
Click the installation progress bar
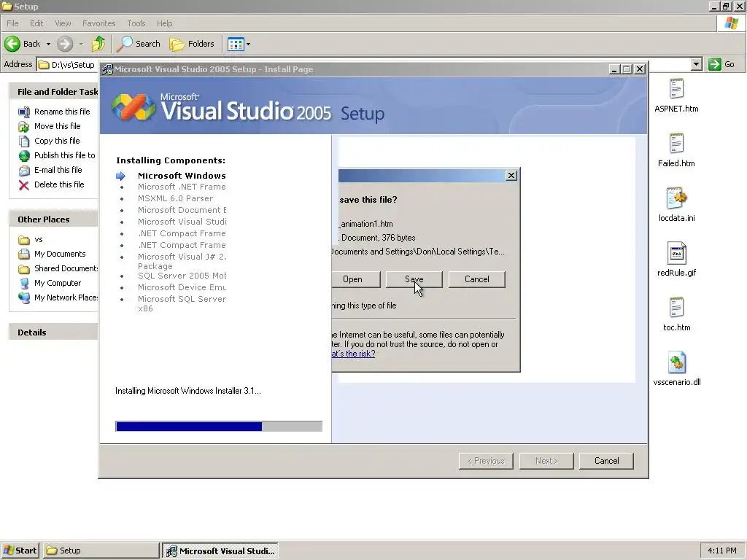pos(219,426)
